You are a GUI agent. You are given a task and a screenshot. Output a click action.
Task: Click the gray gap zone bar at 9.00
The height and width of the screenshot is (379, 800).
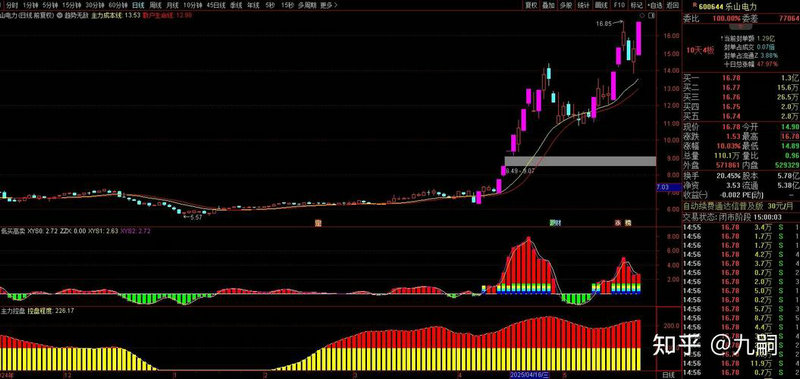click(580, 161)
